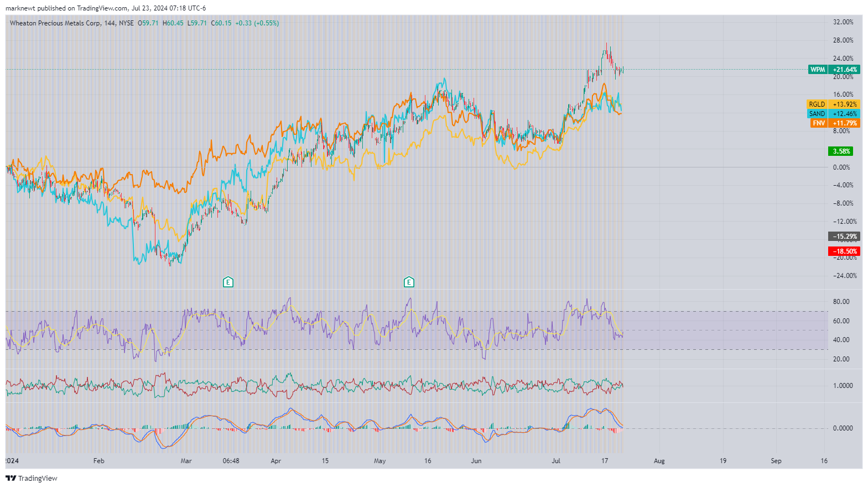Click the Aug label on time axis
This screenshot has width=868, height=488.
(659, 461)
